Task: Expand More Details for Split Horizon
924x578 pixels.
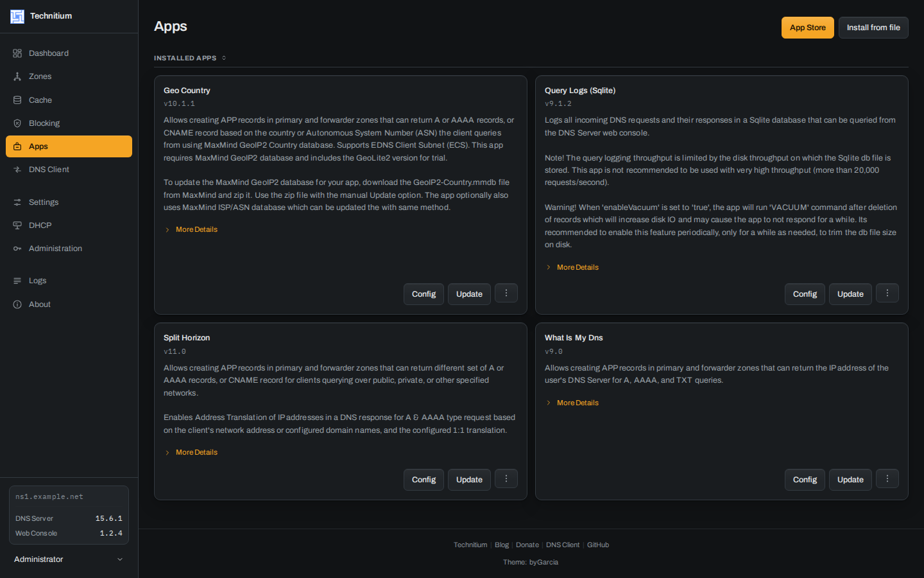Action: click(x=191, y=452)
